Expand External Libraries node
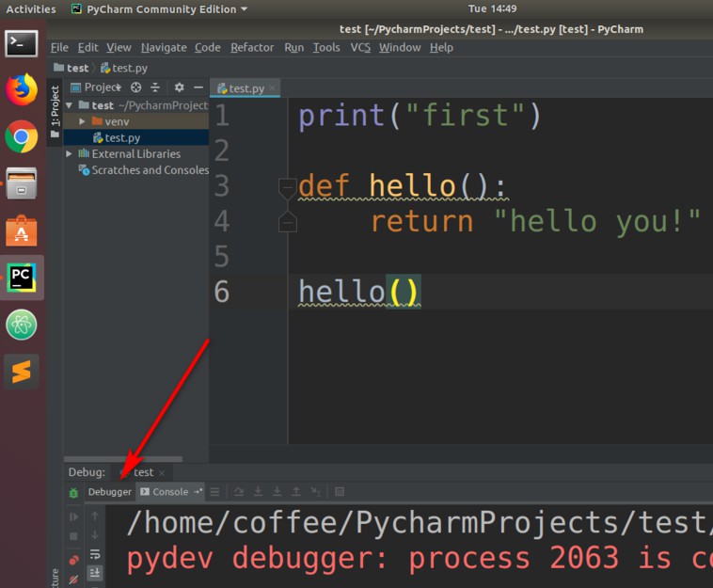713x588 pixels. [x=69, y=153]
